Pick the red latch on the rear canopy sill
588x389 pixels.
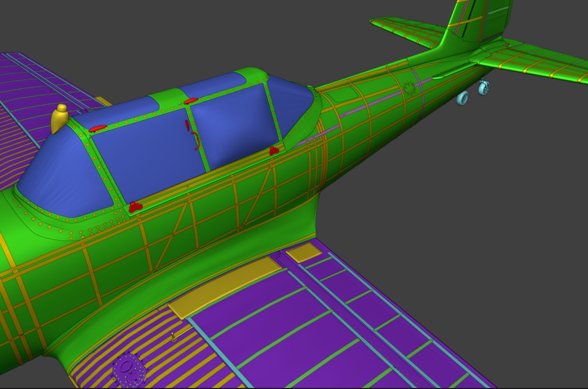pos(273,151)
